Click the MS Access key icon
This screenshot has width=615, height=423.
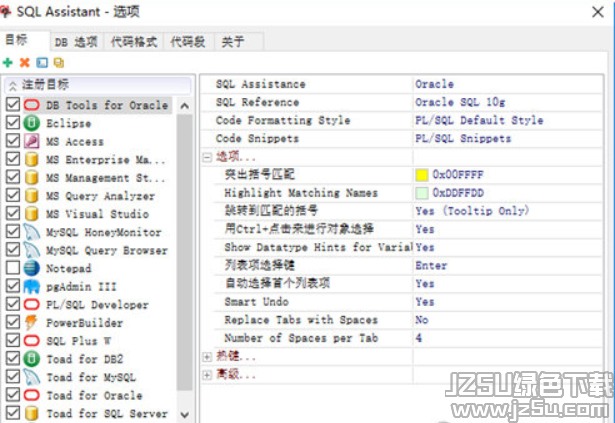tap(32, 141)
